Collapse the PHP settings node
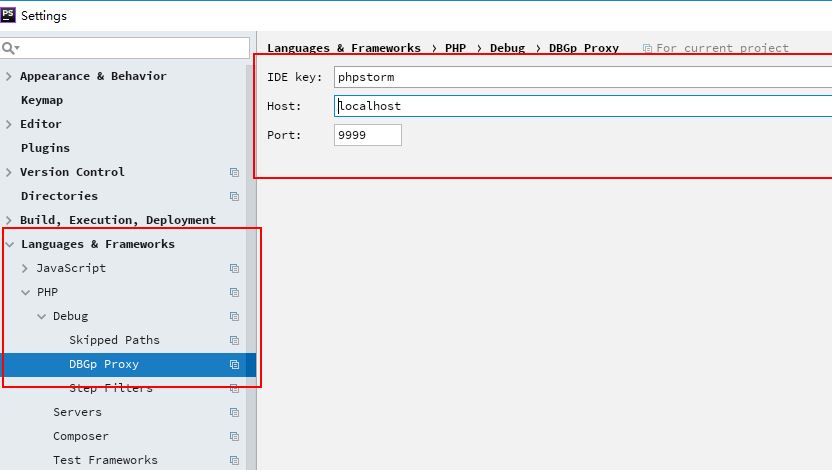 click(x=25, y=292)
